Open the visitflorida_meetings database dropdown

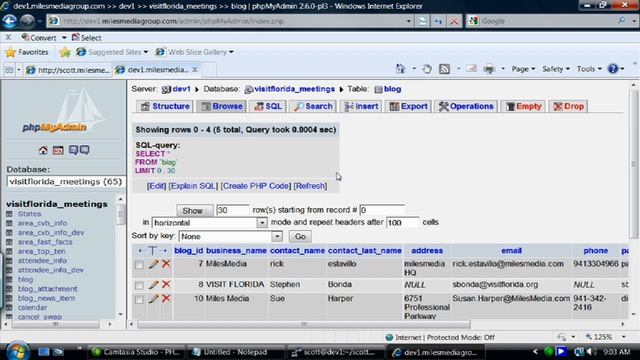[66, 182]
